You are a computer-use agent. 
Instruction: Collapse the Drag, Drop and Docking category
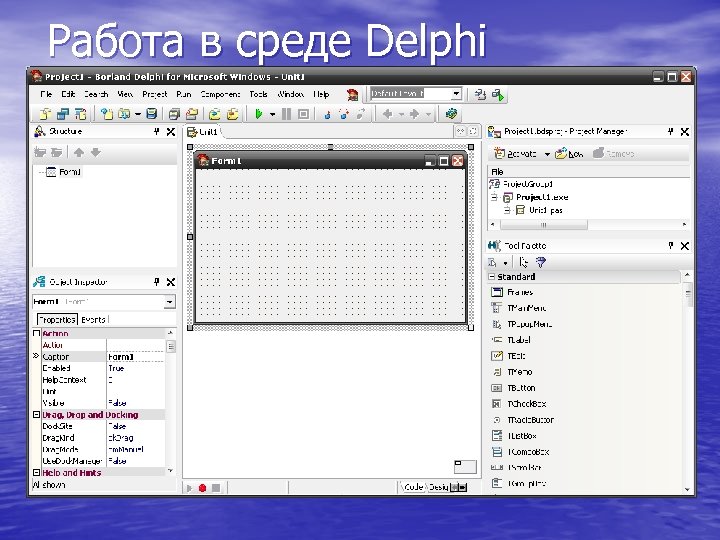tap(36, 415)
